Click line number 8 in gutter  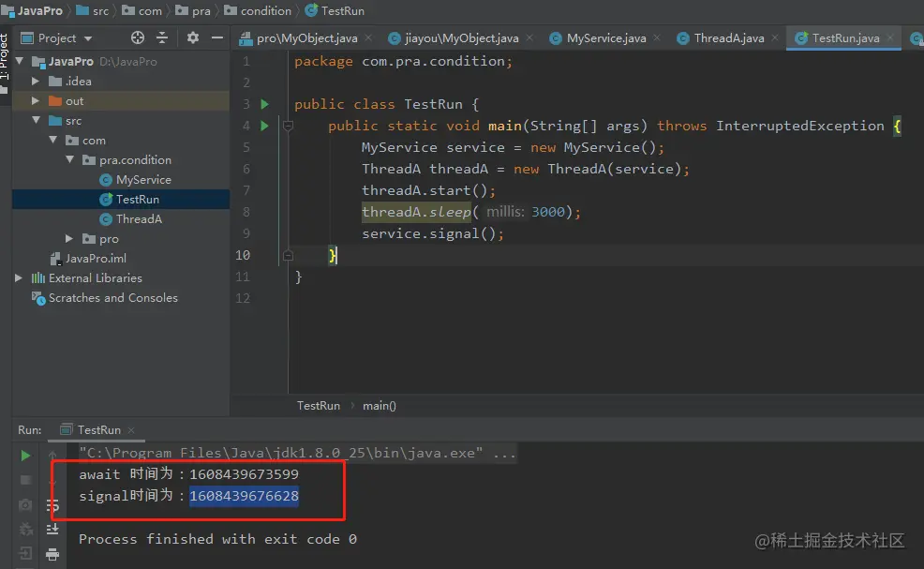[x=246, y=212]
